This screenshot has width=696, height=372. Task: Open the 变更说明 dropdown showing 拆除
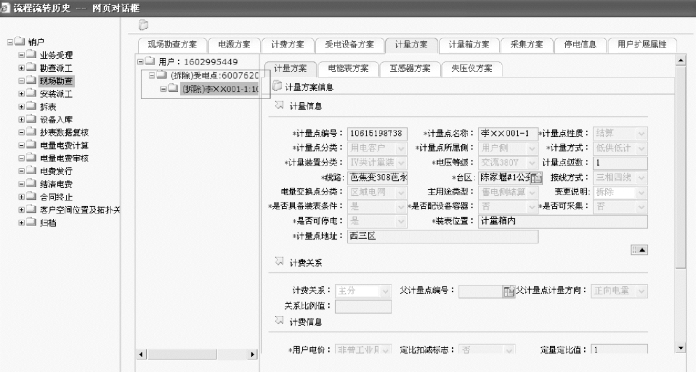click(x=641, y=193)
